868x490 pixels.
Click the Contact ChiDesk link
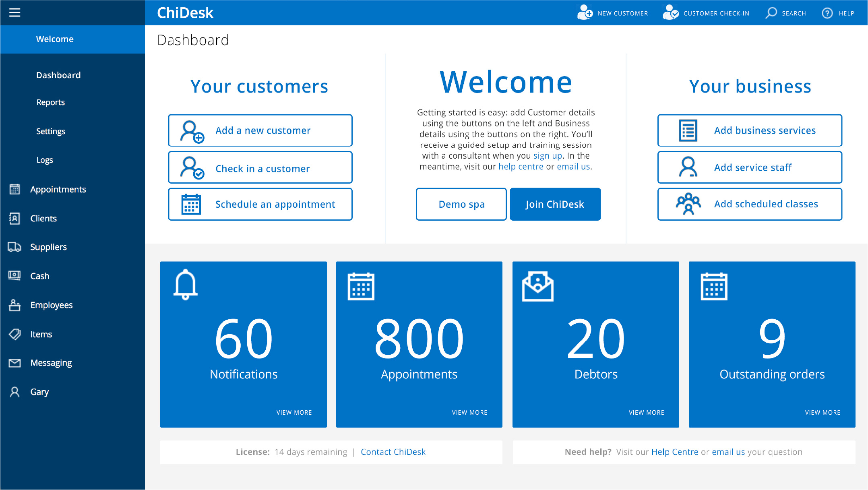[393, 452]
